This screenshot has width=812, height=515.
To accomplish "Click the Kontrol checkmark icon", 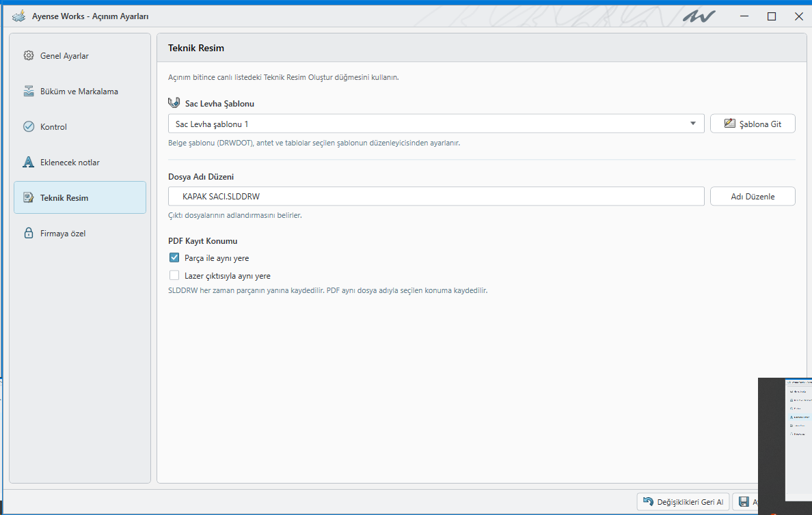I will tap(29, 127).
